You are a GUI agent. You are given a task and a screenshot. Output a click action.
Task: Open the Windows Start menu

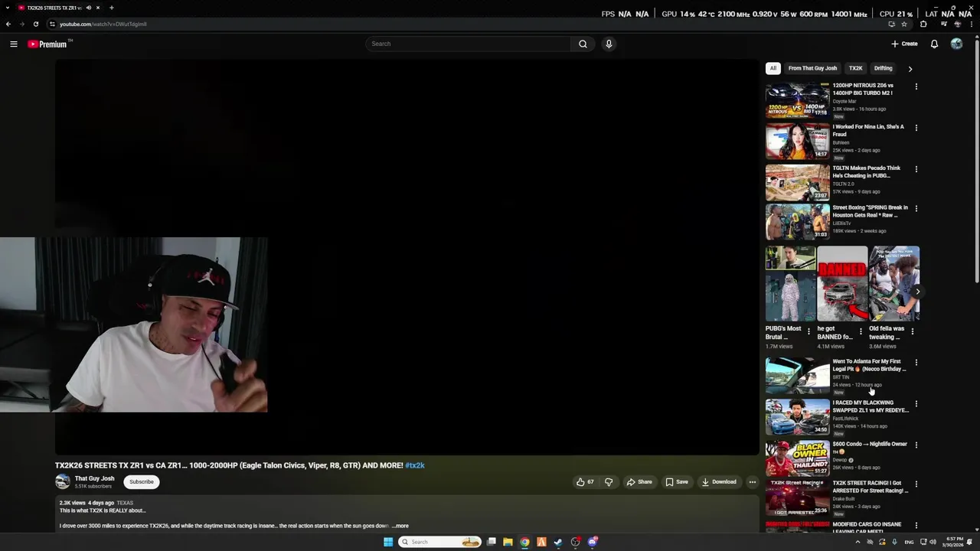(388, 542)
